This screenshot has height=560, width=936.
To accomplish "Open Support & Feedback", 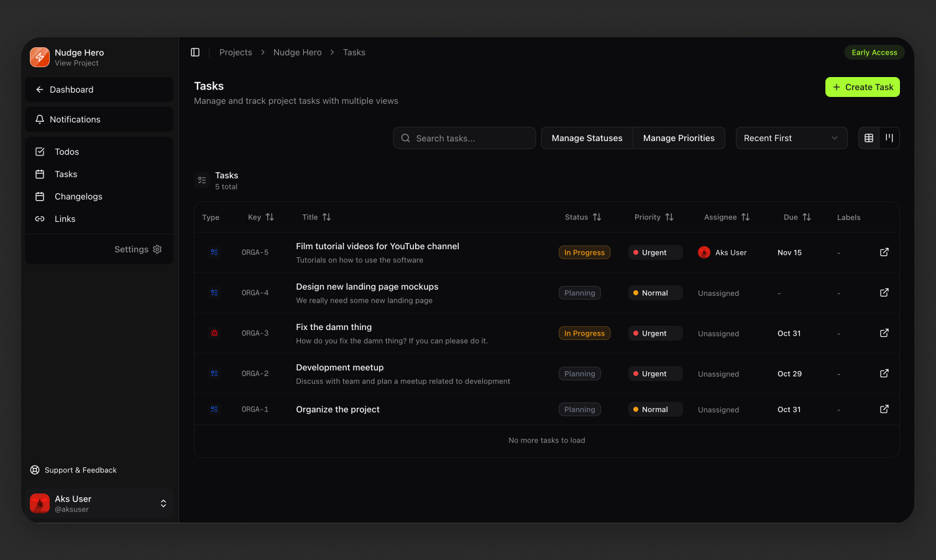I will [73, 470].
